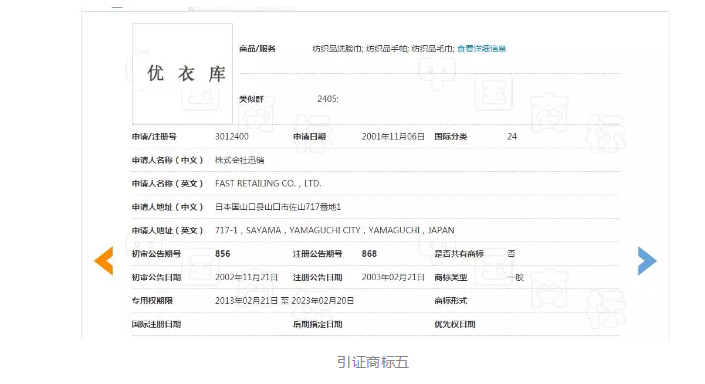Click the 申请人地址(中文) label
Image resolution: width=705 pixels, height=384 pixels.
[x=167, y=207]
